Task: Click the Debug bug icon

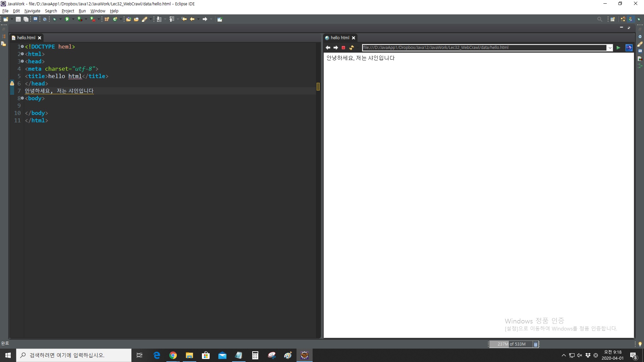Action: point(54,19)
